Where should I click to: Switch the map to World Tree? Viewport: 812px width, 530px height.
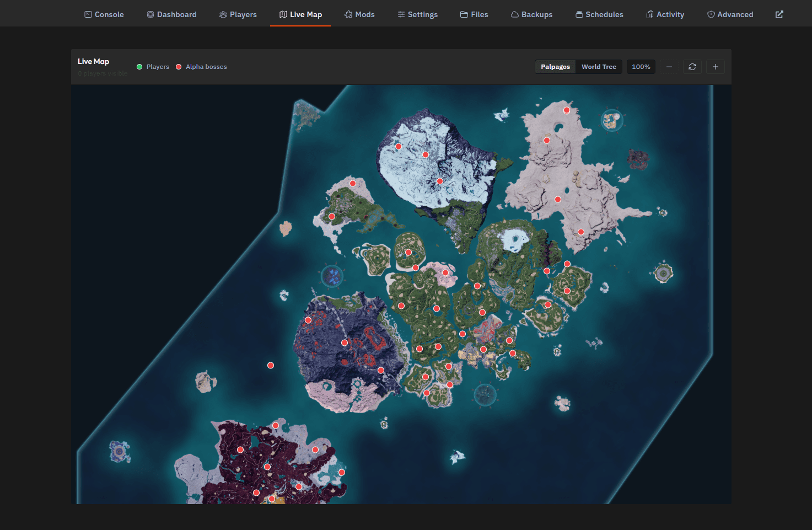pyautogui.click(x=599, y=67)
